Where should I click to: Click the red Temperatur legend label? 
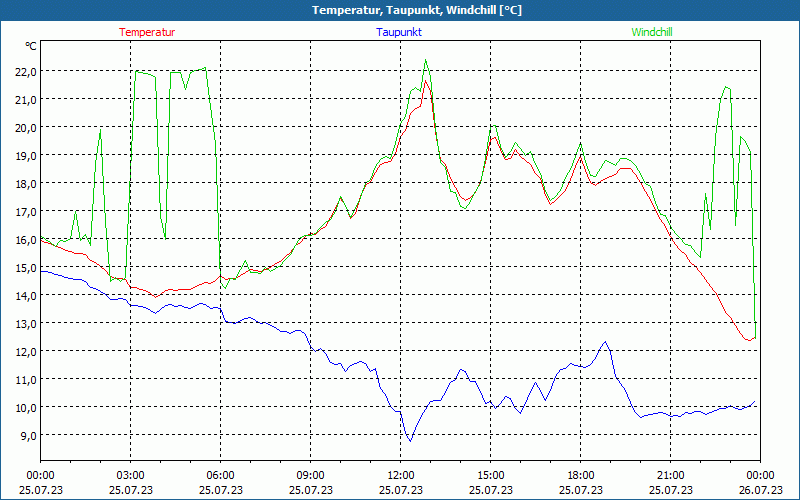(x=147, y=32)
